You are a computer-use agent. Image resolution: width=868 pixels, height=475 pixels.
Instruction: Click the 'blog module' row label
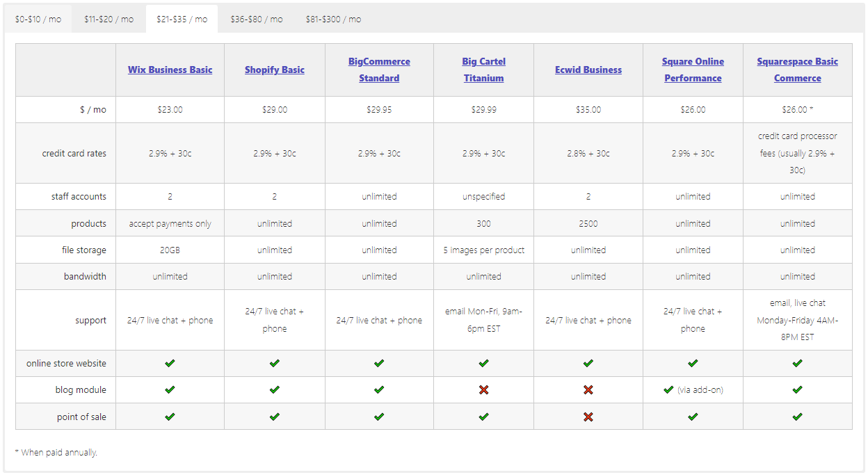[x=81, y=390]
